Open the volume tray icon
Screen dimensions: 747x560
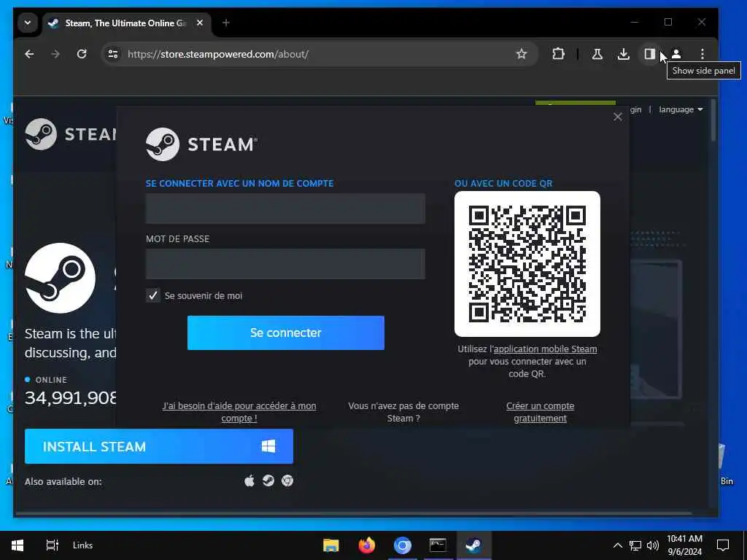(653, 545)
